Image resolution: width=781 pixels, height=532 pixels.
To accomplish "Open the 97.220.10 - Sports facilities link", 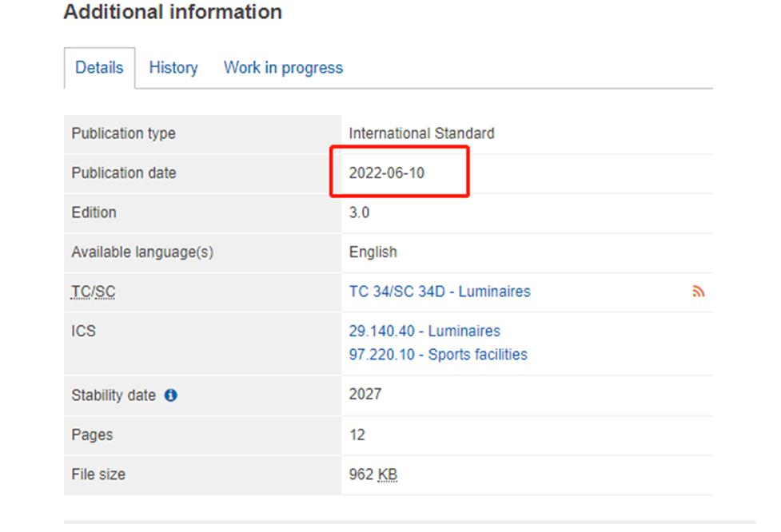I will (x=438, y=355).
